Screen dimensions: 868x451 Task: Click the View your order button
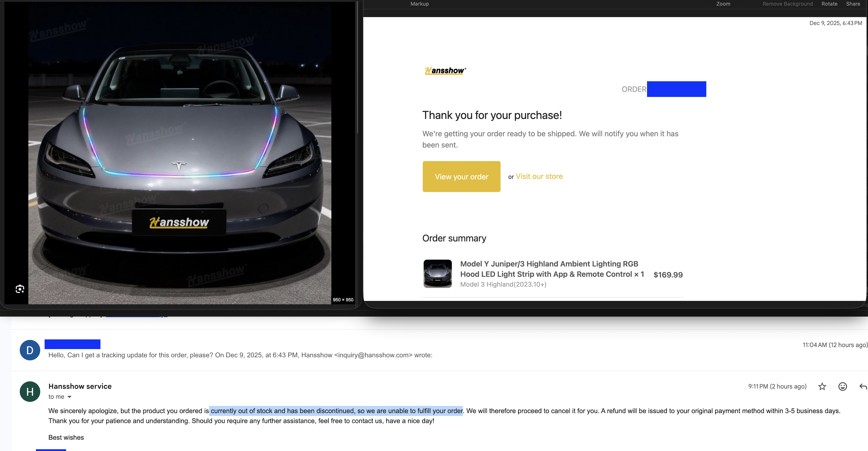point(461,177)
